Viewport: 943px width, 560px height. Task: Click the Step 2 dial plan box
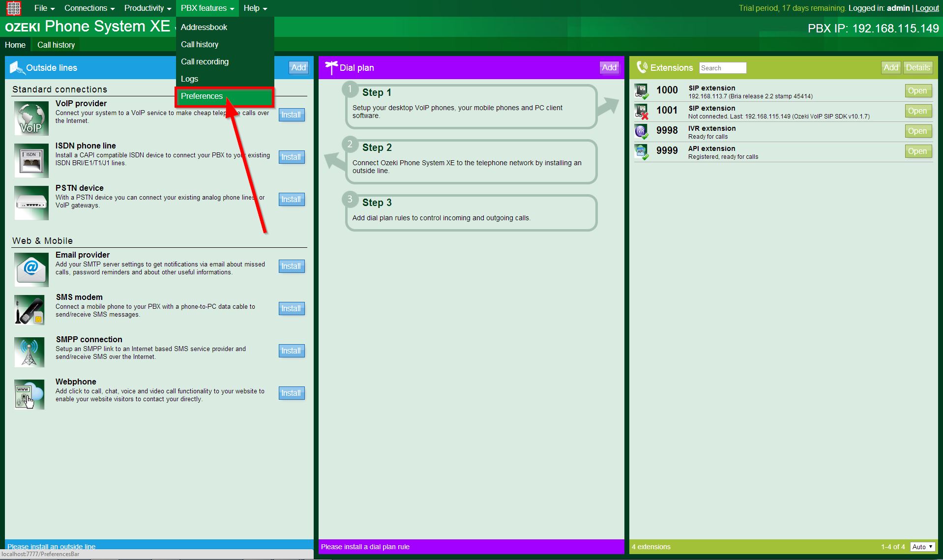tap(471, 162)
